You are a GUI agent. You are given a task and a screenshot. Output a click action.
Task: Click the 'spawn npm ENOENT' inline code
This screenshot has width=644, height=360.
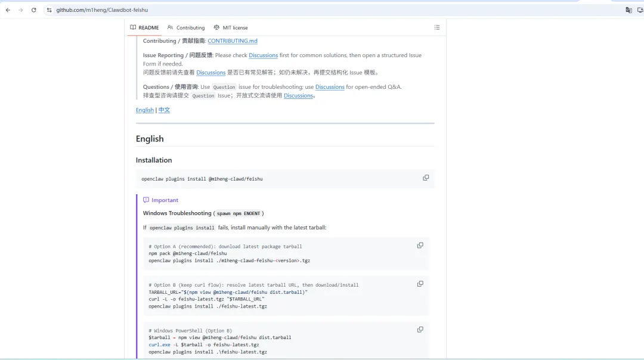(x=238, y=213)
